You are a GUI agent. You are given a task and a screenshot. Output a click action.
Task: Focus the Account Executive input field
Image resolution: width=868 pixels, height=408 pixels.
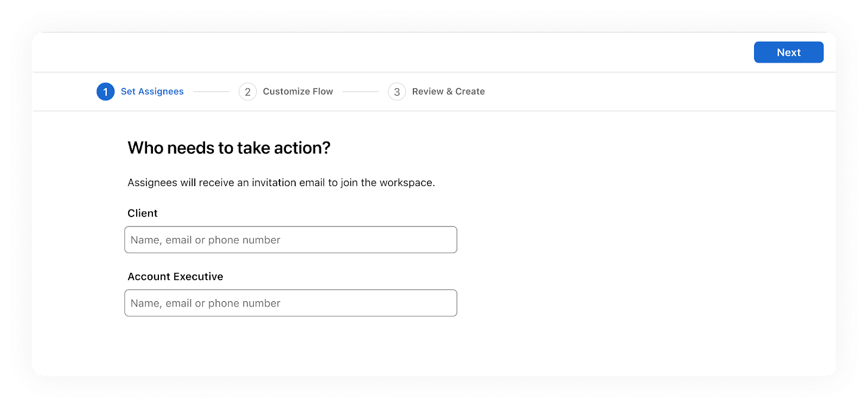[291, 303]
